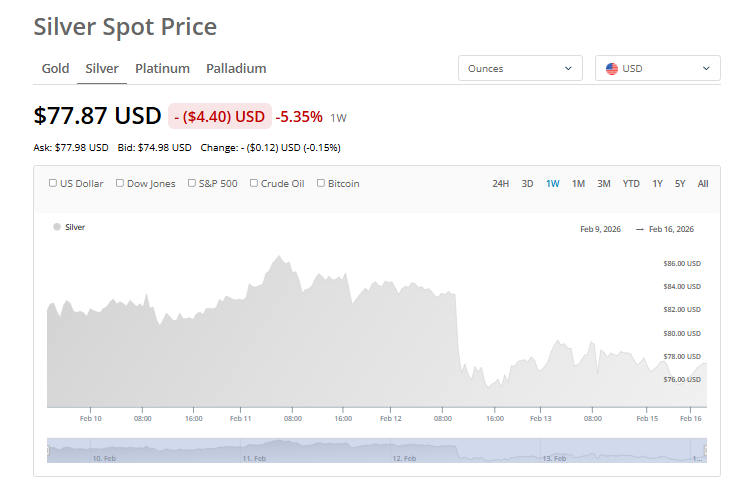Open the Ounces unit dropdown
Image resolution: width=742 pixels, height=489 pixels.
tap(520, 69)
